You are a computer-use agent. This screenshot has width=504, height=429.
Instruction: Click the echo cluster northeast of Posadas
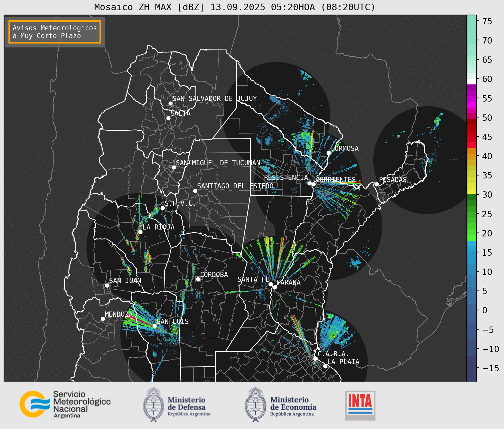(437, 120)
